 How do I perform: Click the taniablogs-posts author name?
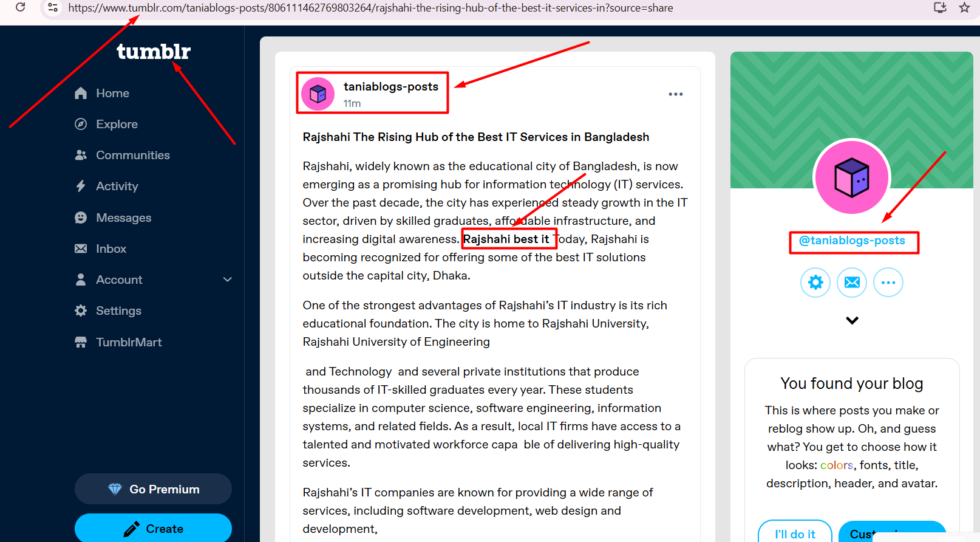pyautogui.click(x=391, y=86)
